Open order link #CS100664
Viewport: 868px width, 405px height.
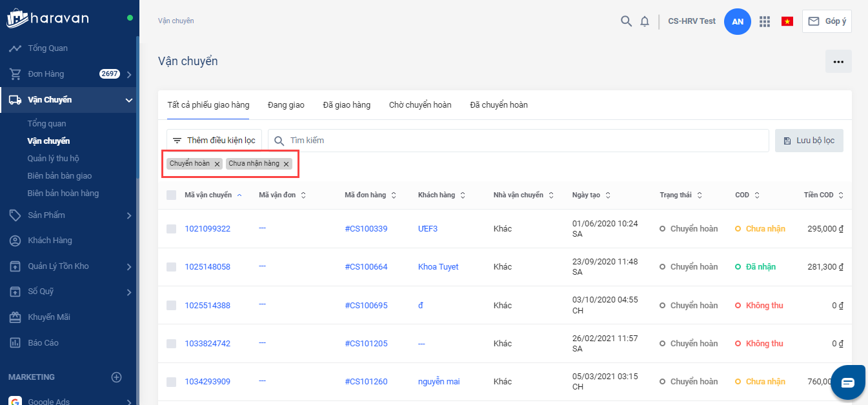[x=366, y=267]
